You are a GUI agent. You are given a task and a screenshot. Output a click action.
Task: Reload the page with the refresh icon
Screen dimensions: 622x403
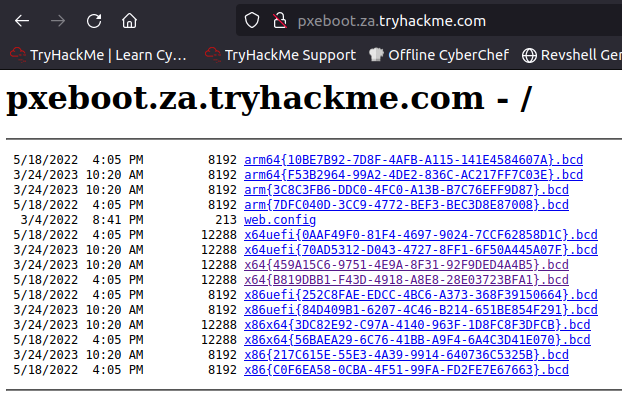94,20
